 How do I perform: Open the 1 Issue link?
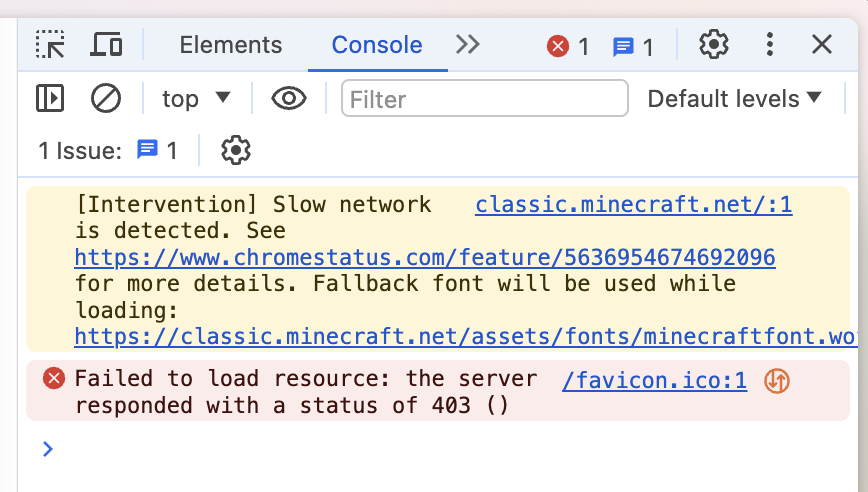108,151
